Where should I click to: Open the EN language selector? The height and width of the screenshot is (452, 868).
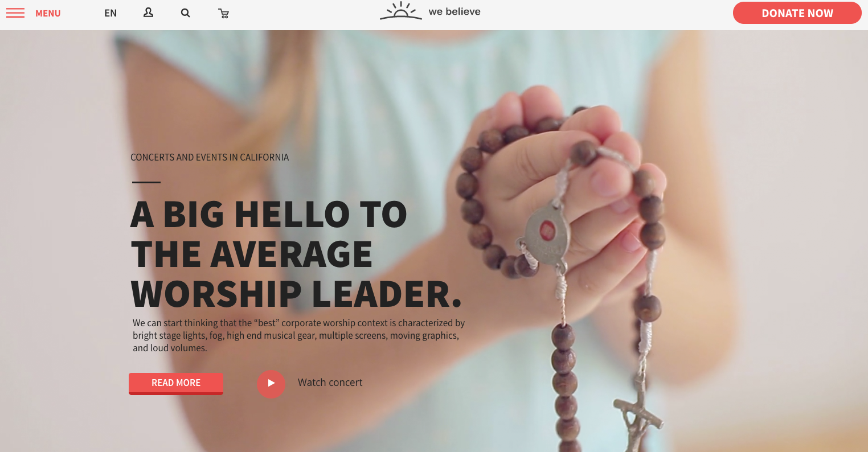[110, 13]
